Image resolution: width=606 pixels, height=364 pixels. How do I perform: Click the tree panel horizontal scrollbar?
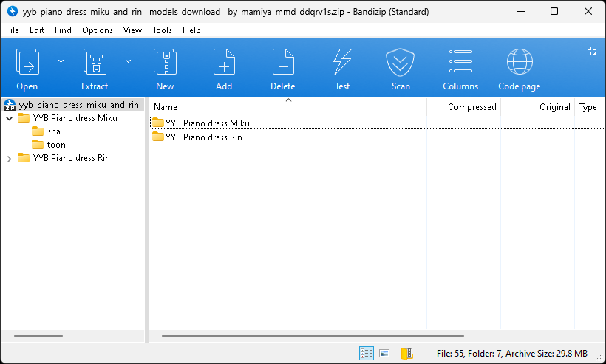coord(38,336)
